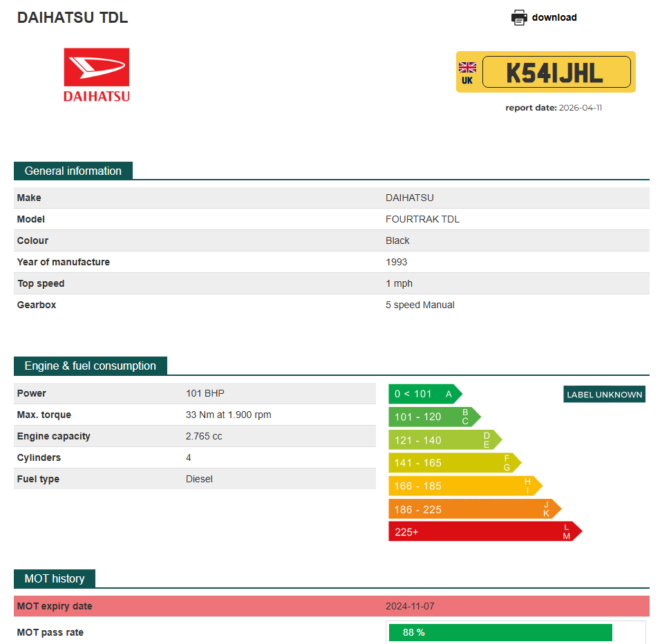Click the Top speed value 1 mph

[399, 284]
